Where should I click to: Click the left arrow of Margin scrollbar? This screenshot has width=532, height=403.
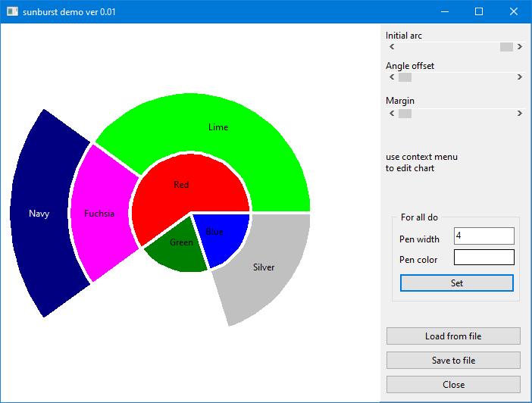(392, 114)
